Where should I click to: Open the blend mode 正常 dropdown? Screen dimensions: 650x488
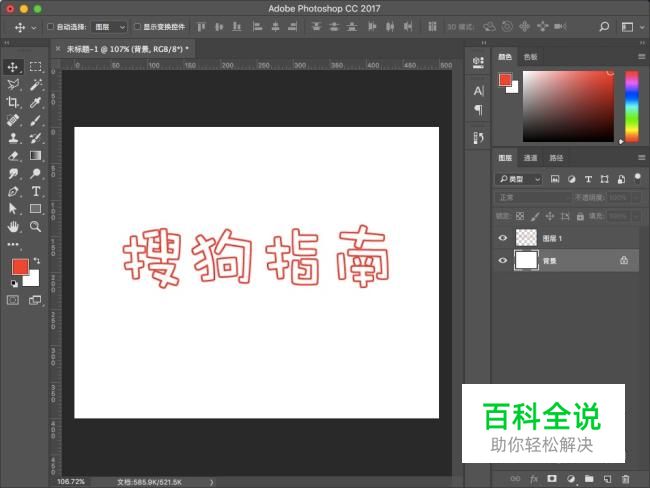tap(533, 197)
